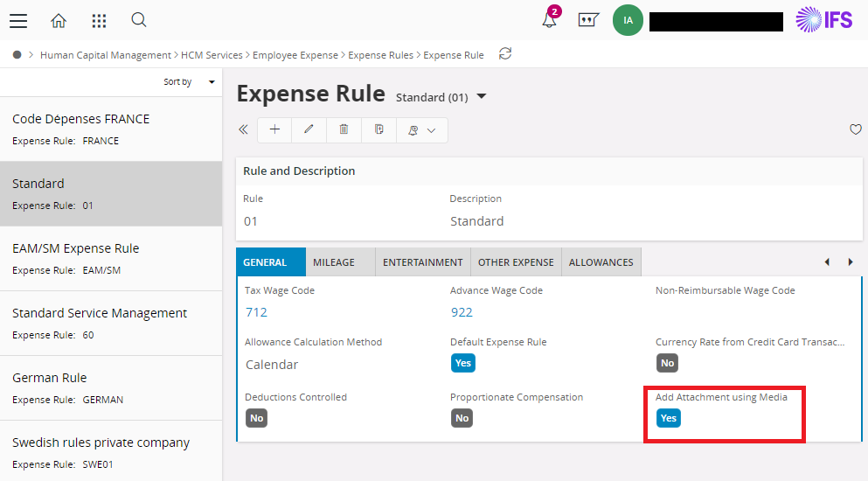
Task: Click the pencil edit icon
Action: [309, 129]
